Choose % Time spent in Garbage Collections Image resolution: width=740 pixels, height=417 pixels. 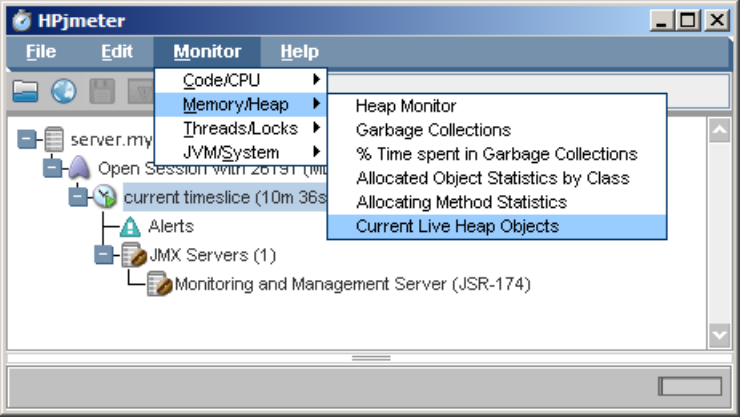tap(497, 154)
